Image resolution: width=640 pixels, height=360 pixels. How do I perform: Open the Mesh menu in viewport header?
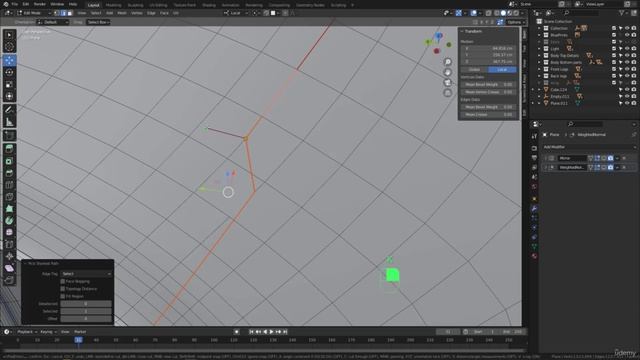click(122, 13)
